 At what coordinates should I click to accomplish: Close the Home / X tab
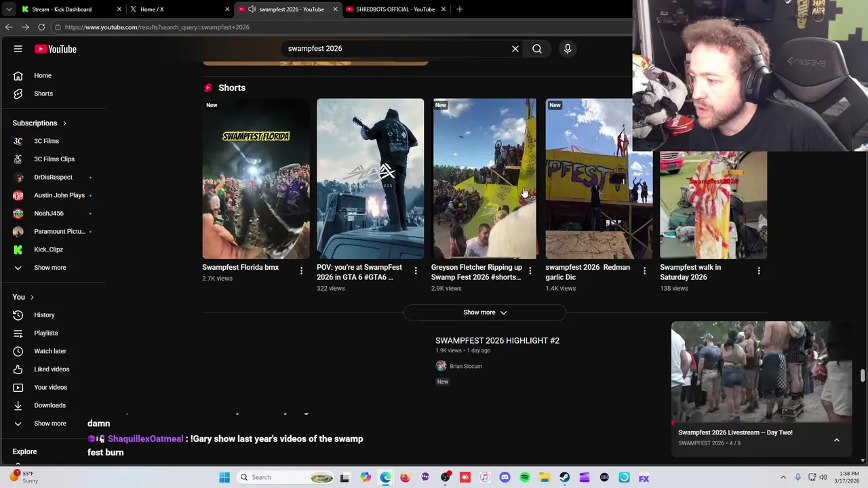coord(227,9)
